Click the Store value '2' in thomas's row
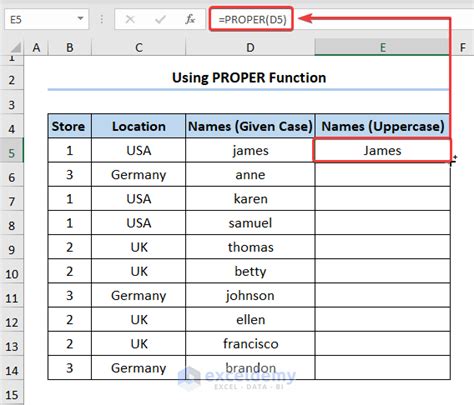Screen dimensions: 474x405 click(70, 247)
